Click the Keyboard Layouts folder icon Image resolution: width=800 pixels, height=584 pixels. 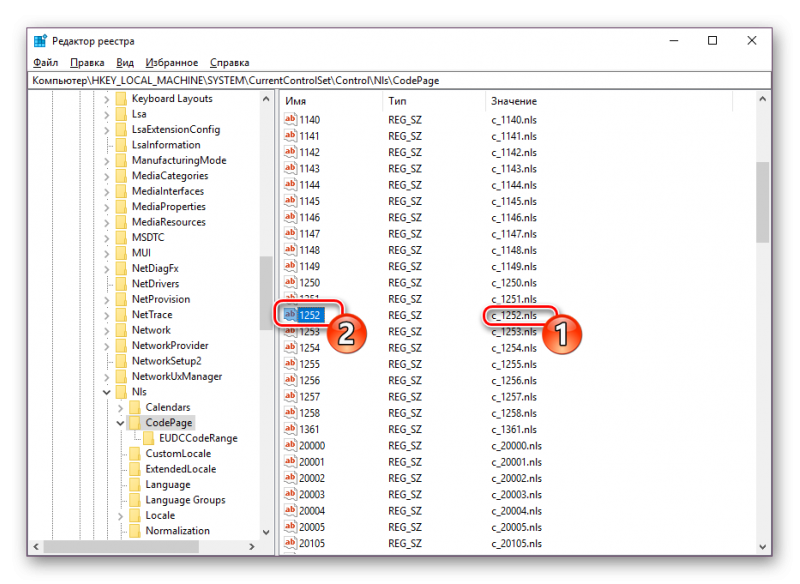121,98
